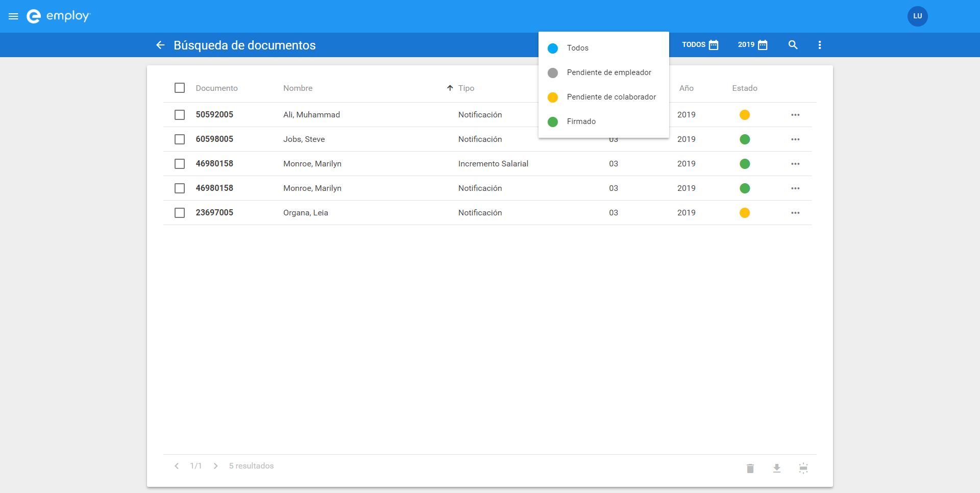Sort by the Estado column header
The image size is (980, 493).
[745, 88]
